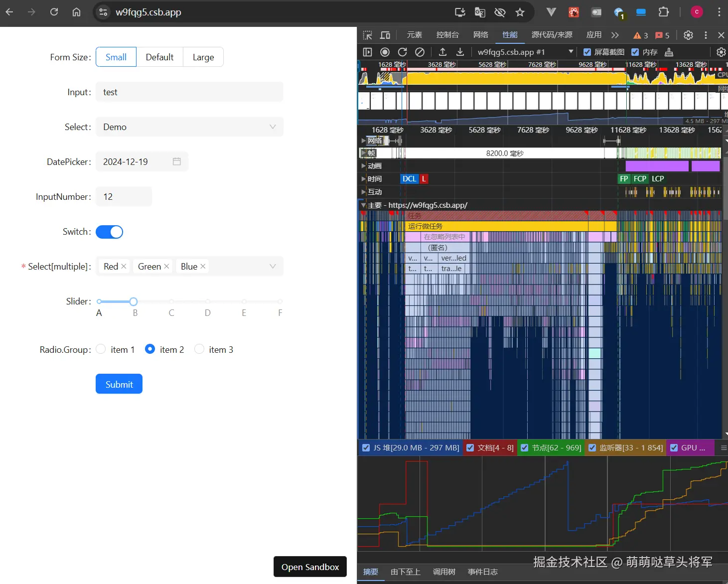728x584 pixels.
Task: Toggle the 文档 counter checkbox
Action: point(470,447)
